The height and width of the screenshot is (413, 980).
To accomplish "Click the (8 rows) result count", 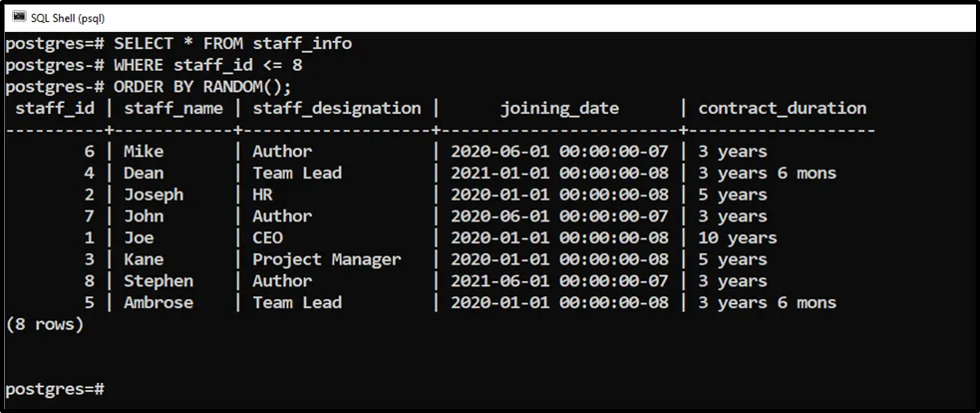I will pyautogui.click(x=45, y=324).
